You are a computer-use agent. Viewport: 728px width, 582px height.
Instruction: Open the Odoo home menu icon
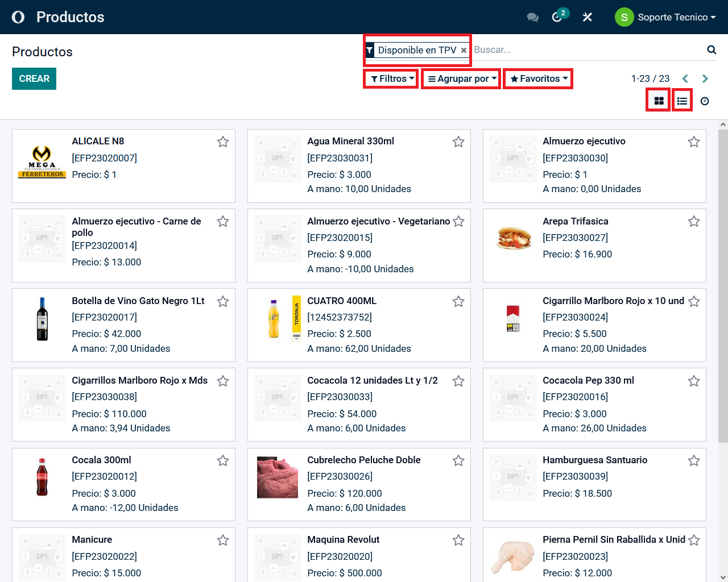[18, 17]
